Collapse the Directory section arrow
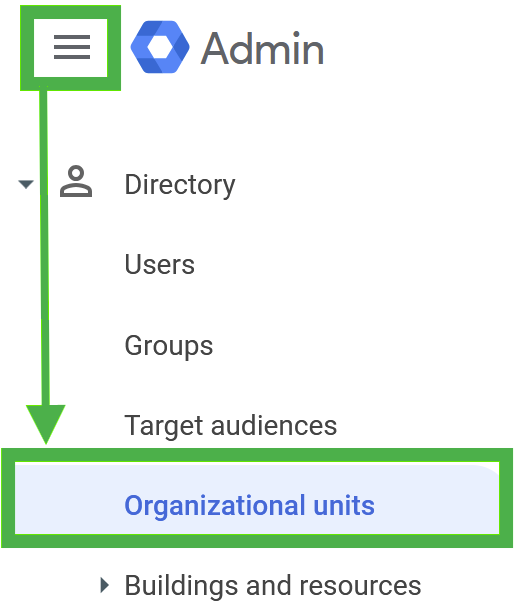514x614 pixels. 26,184
